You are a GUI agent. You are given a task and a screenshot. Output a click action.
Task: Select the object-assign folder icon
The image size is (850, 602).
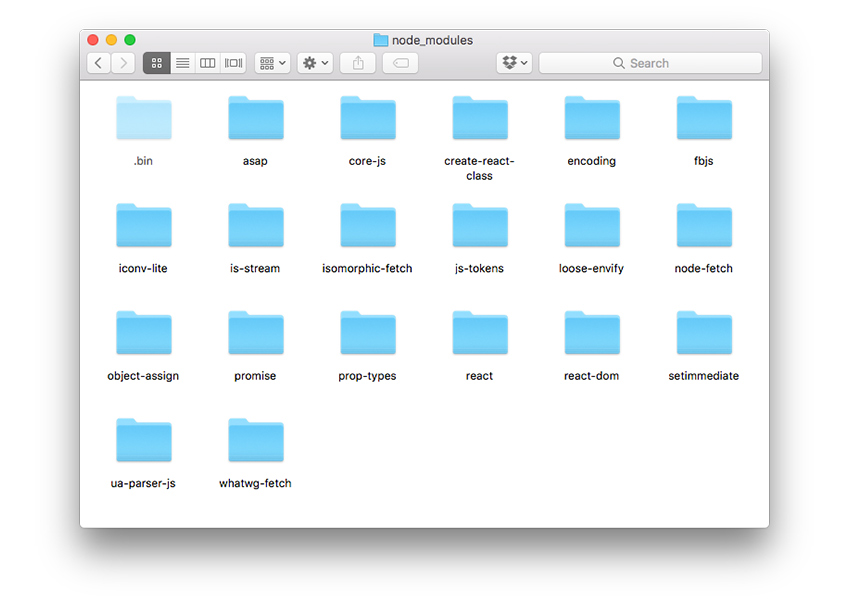[144, 333]
